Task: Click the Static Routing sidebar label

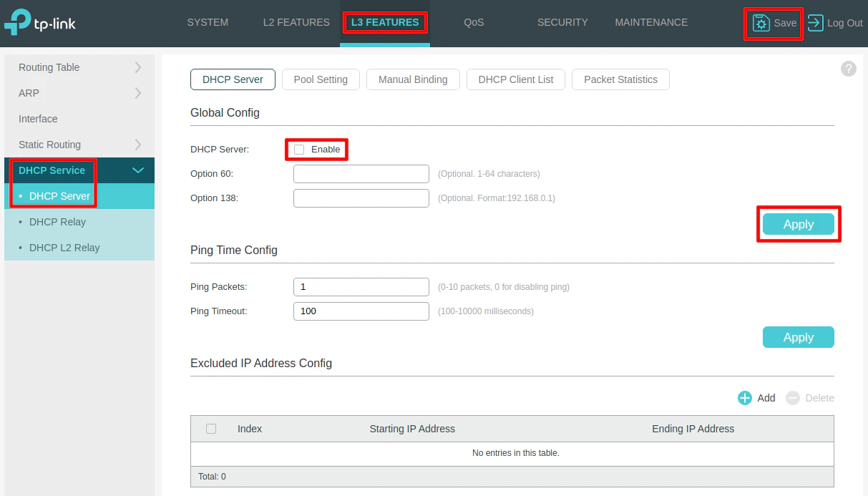Action: [49, 145]
